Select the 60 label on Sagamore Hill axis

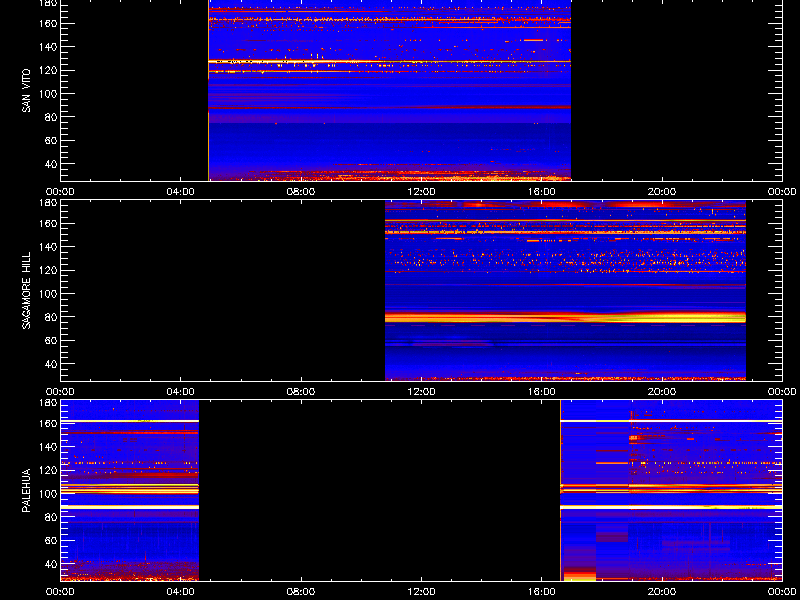(51, 340)
